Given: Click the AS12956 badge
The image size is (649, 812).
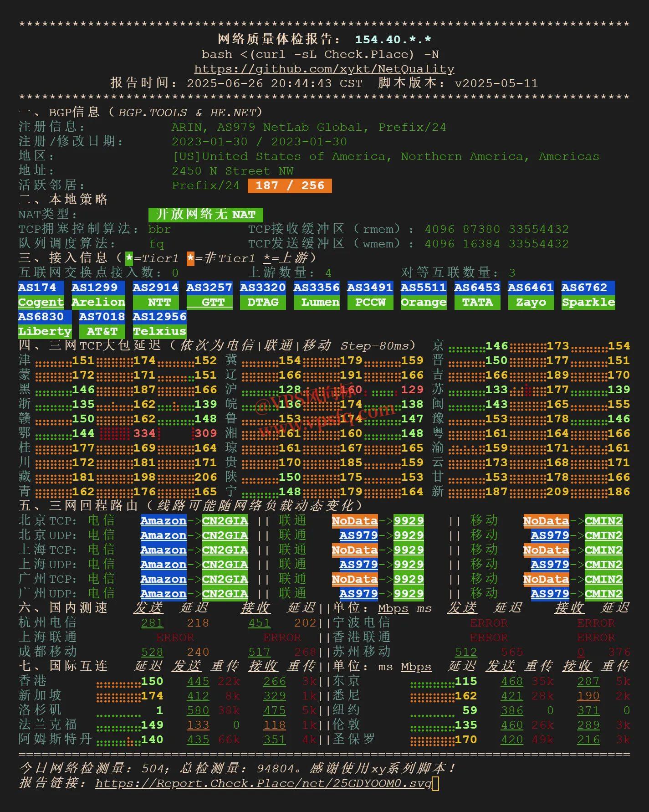Looking at the screenshot, I should pos(159,317).
